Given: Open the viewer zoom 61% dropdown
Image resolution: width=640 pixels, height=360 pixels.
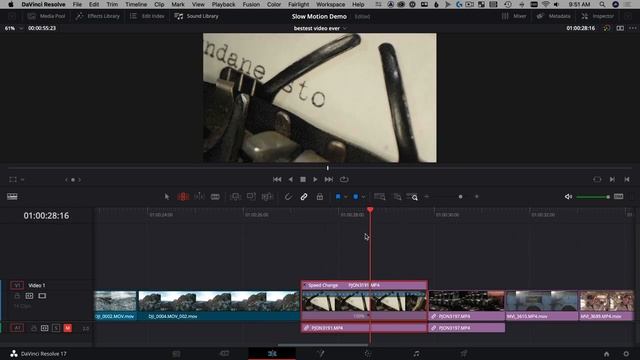Looking at the screenshot, I should click(x=13, y=28).
